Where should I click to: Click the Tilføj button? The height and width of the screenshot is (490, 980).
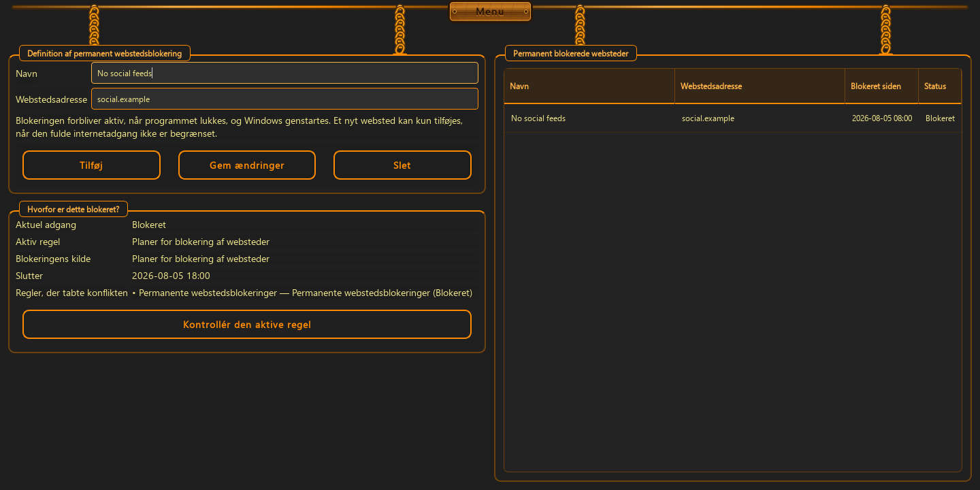91,165
